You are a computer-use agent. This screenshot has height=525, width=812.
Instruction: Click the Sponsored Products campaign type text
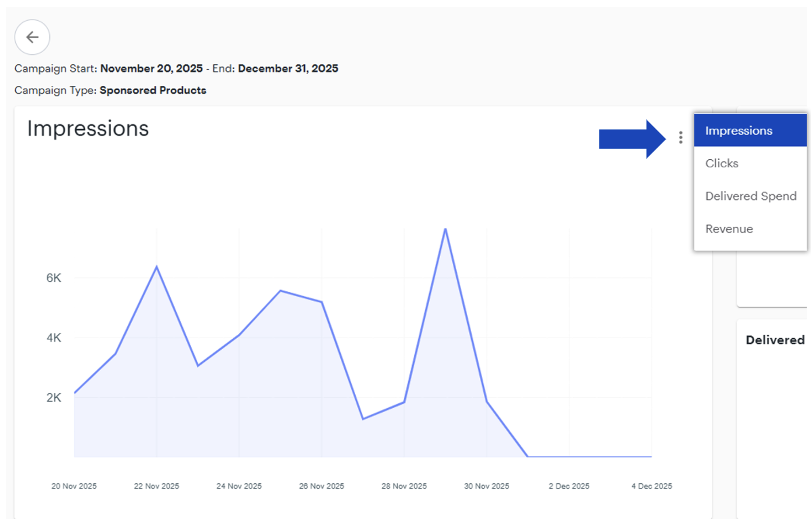pos(153,90)
